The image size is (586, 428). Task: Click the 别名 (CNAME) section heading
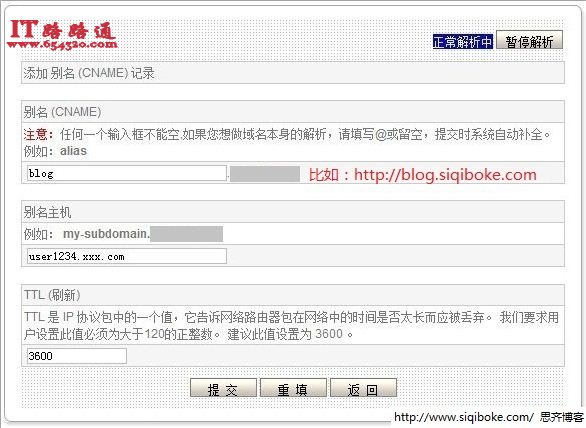[62, 112]
